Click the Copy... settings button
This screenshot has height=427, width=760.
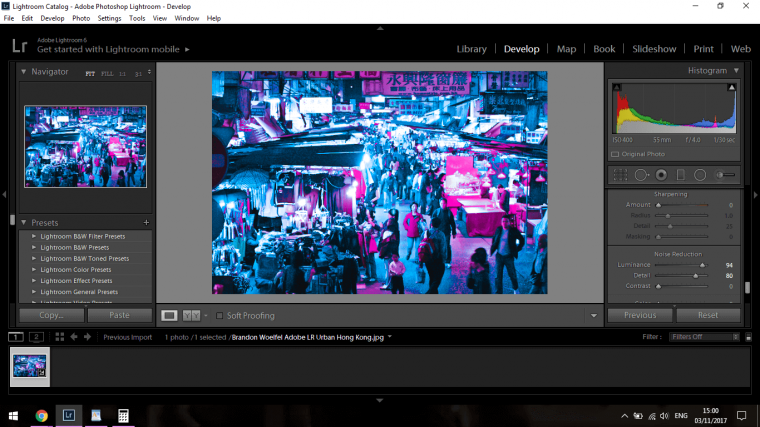click(51, 315)
